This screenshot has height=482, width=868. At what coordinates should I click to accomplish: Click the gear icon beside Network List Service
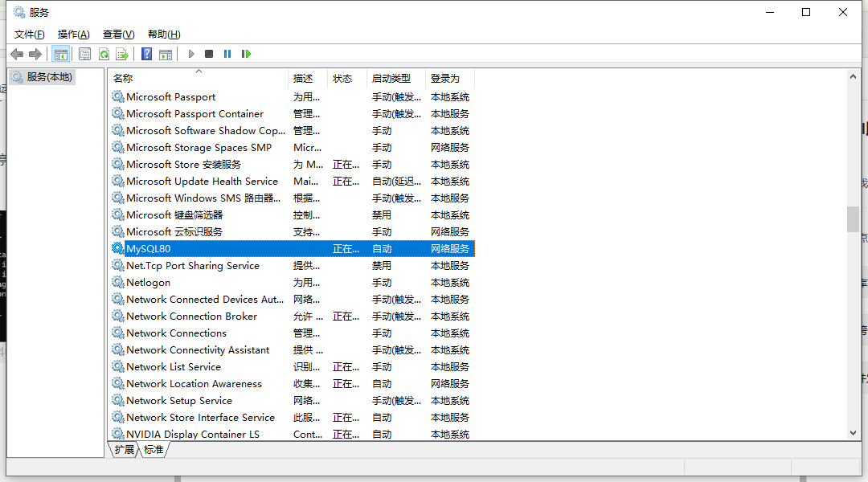(x=118, y=366)
